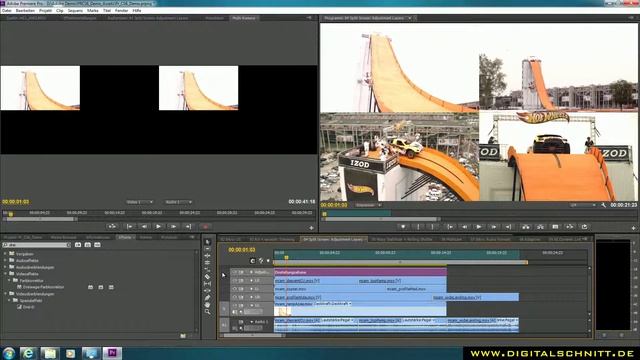The width and height of the screenshot is (640, 360).
Task: Select the Slide tool
Action: pyautogui.click(x=207, y=291)
